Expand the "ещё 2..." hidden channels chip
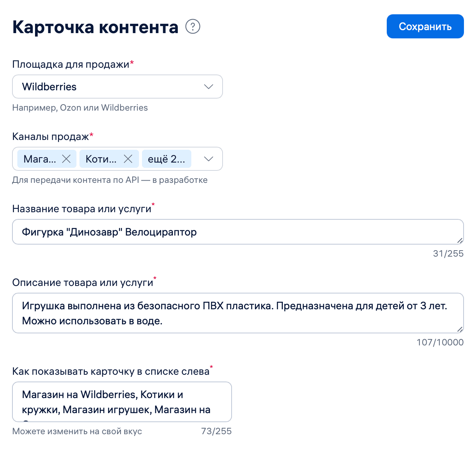The image size is (476, 450). [166, 159]
